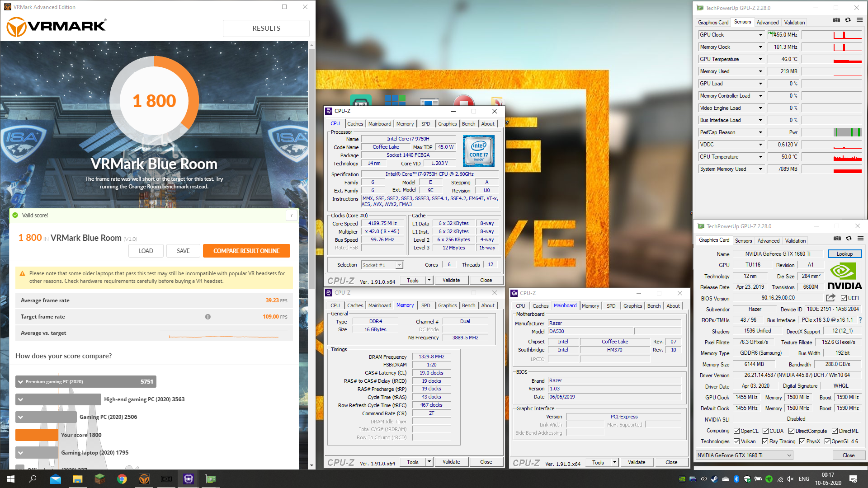868x488 pixels.
Task: Click GPU Clock value field 1455.0 MHz
Action: 783,35
